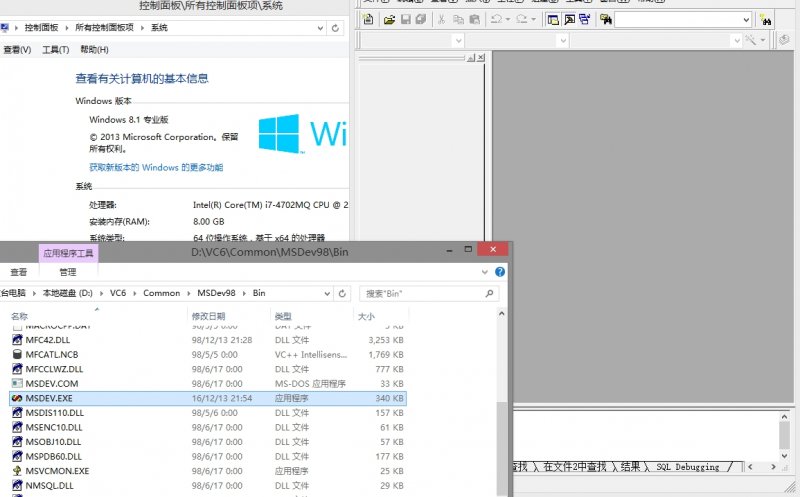Click the Copy icon in Visual C++ toolbar

[x=458, y=19]
